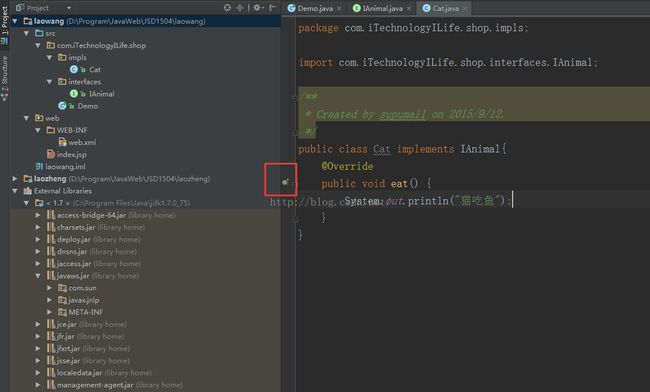650x392 pixels.
Task: Click the laowang module folder icon
Action: (28, 21)
